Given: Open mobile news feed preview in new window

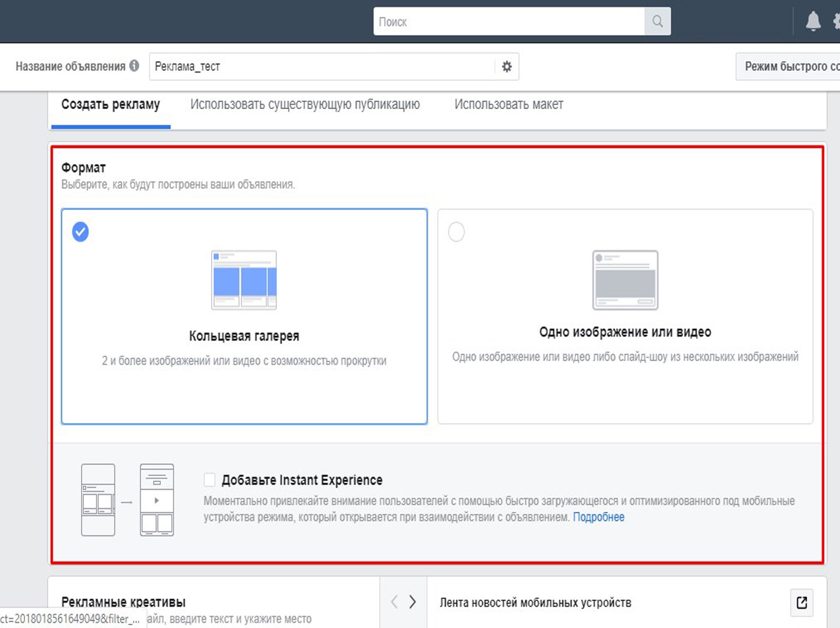Looking at the screenshot, I should coord(801,602).
